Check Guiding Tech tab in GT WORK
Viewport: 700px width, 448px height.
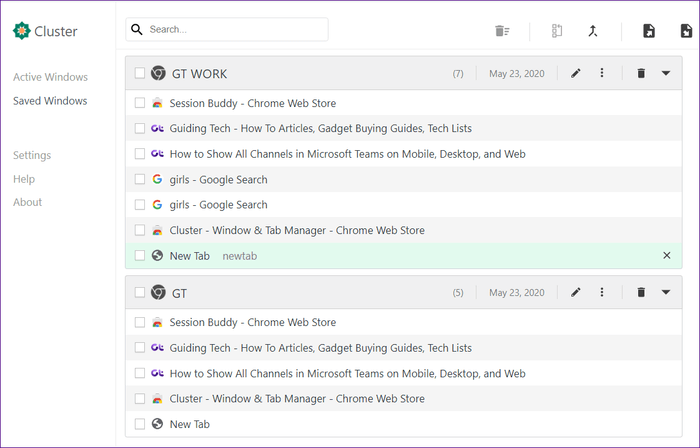pyautogui.click(x=140, y=129)
